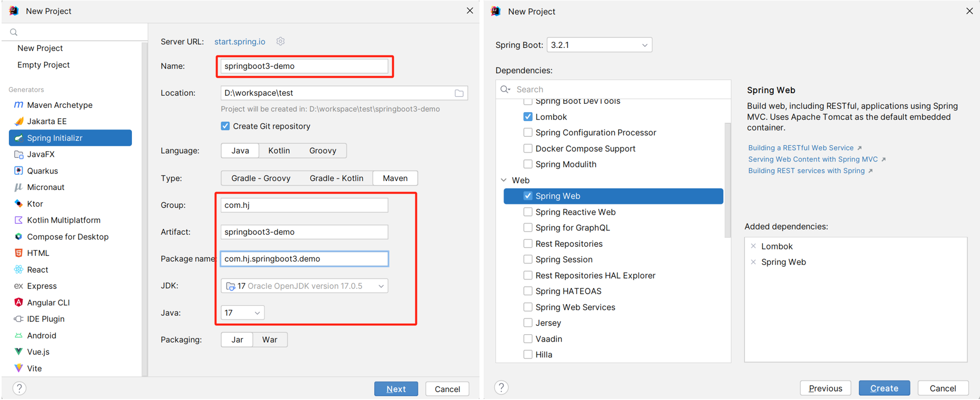The height and width of the screenshot is (400, 980).
Task: Select Gradle - Kotlin project type
Action: pos(336,178)
